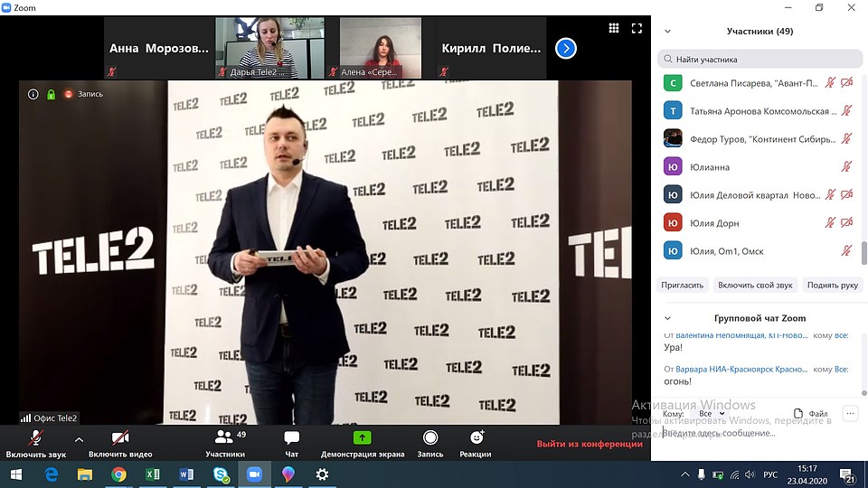868x488 pixels.
Task: Open audio options arrow next to microphone
Action: click(x=80, y=440)
